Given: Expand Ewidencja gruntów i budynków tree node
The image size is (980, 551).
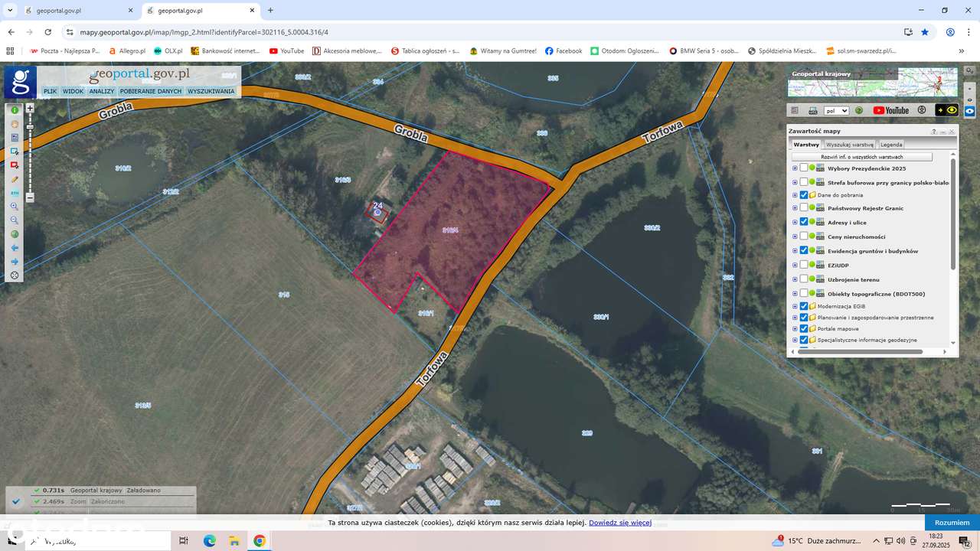Looking at the screenshot, I should 795,251.
